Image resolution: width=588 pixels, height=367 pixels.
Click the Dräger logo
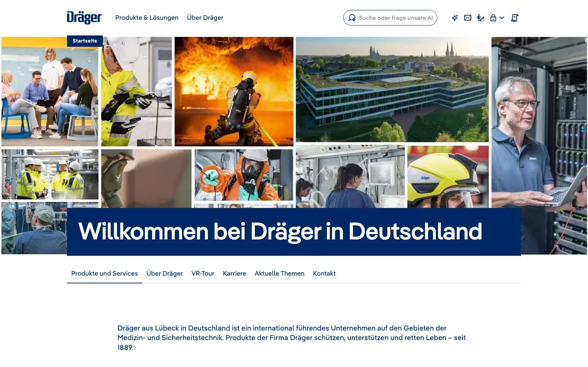tap(84, 17)
